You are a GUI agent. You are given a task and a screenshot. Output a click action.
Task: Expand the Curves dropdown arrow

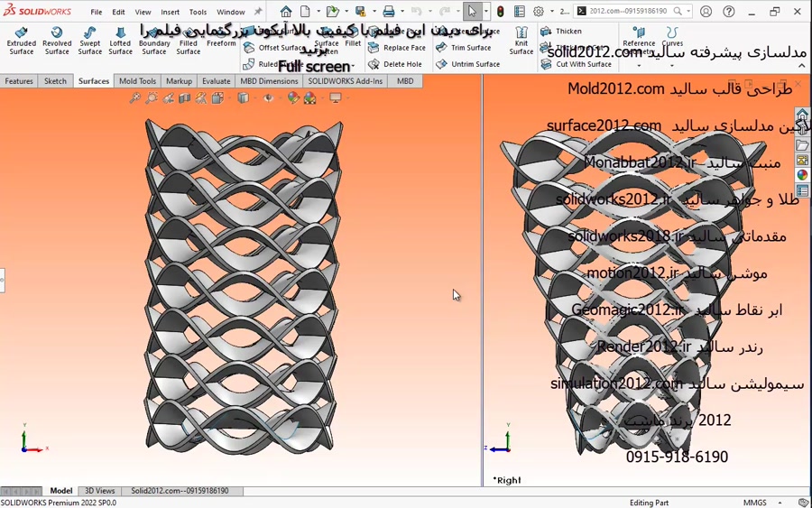672,66
